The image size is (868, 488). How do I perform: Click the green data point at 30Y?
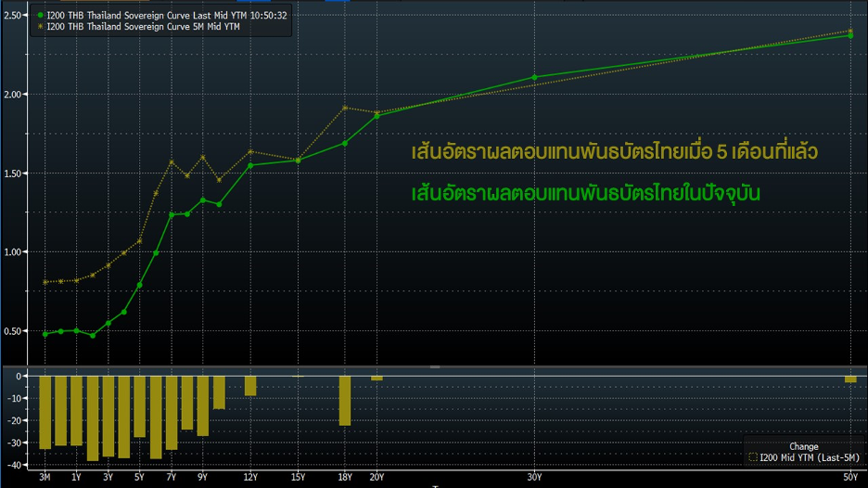tap(535, 78)
